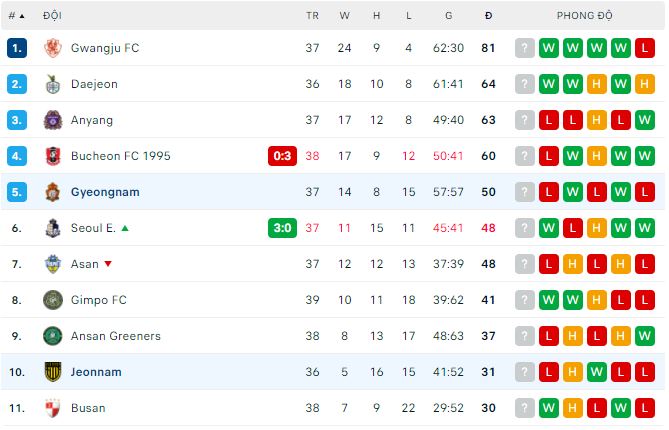Click the red 0:3 live score badge
The image size is (669, 430).
(282, 156)
